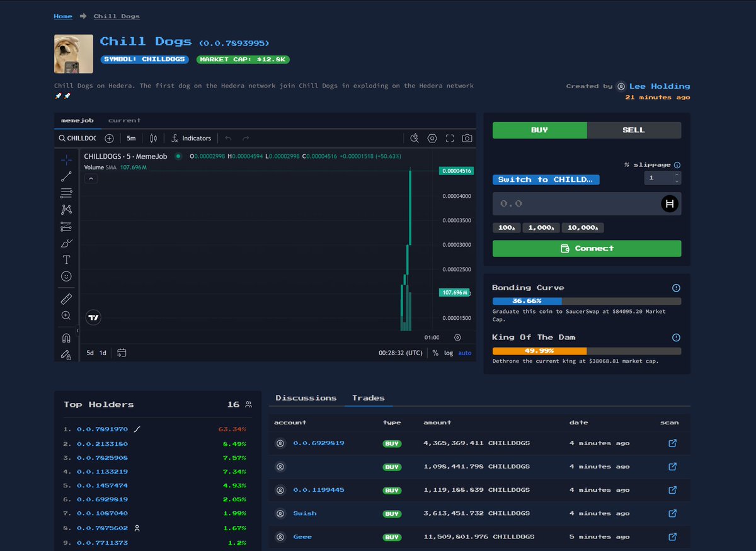Open chart settings hexagon icon
The image size is (756, 551).
(x=432, y=138)
